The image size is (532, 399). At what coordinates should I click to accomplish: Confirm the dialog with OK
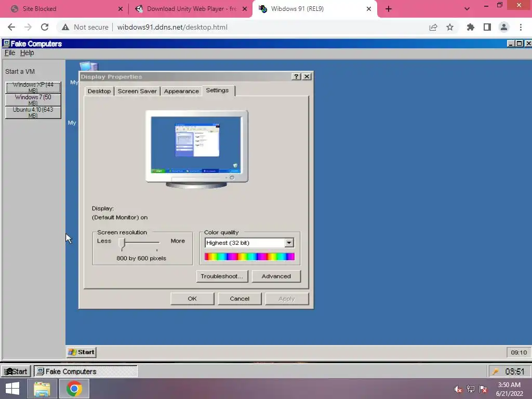click(x=192, y=299)
